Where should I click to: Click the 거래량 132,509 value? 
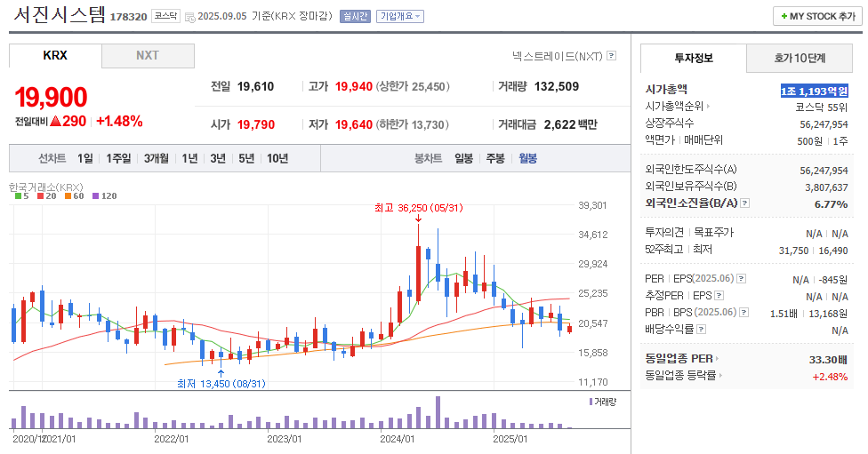click(x=557, y=86)
